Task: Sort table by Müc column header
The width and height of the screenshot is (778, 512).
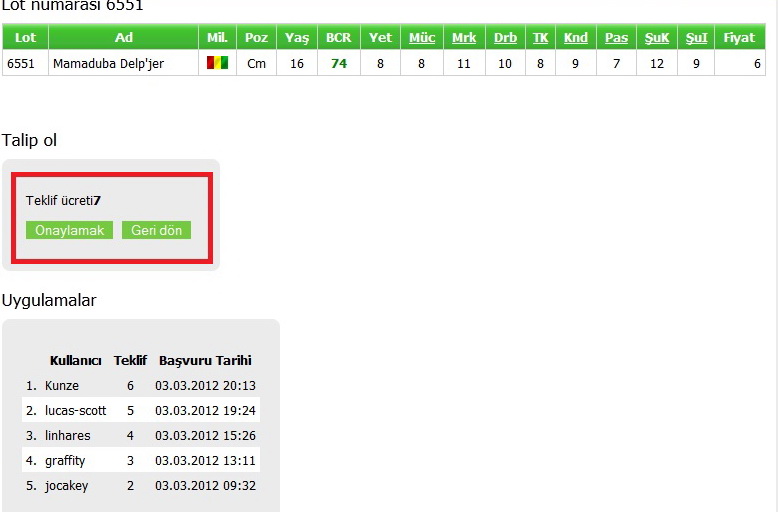Action: point(422,38)
